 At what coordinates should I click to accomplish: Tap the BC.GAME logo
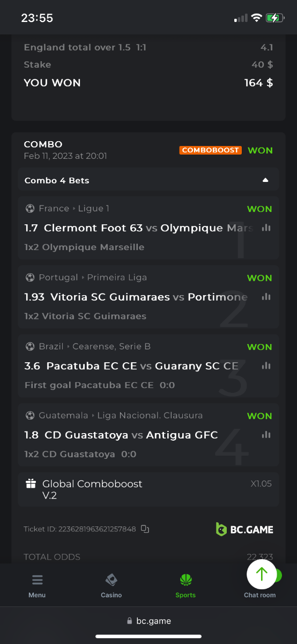tap(244, 529)
